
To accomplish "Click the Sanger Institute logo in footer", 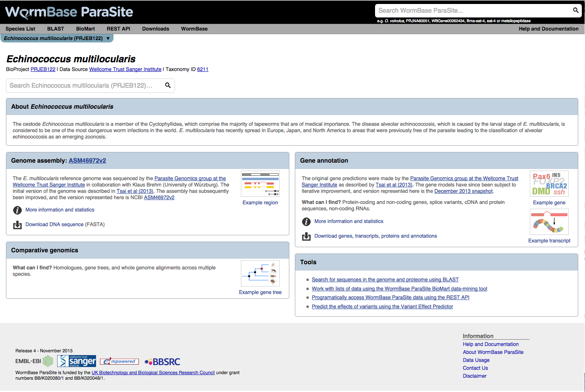I will pos(77,361).
